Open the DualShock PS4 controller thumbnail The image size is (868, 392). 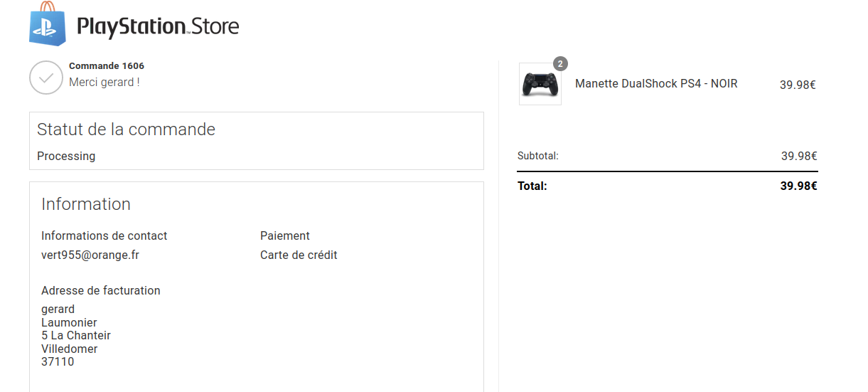(x=540, y=84)
